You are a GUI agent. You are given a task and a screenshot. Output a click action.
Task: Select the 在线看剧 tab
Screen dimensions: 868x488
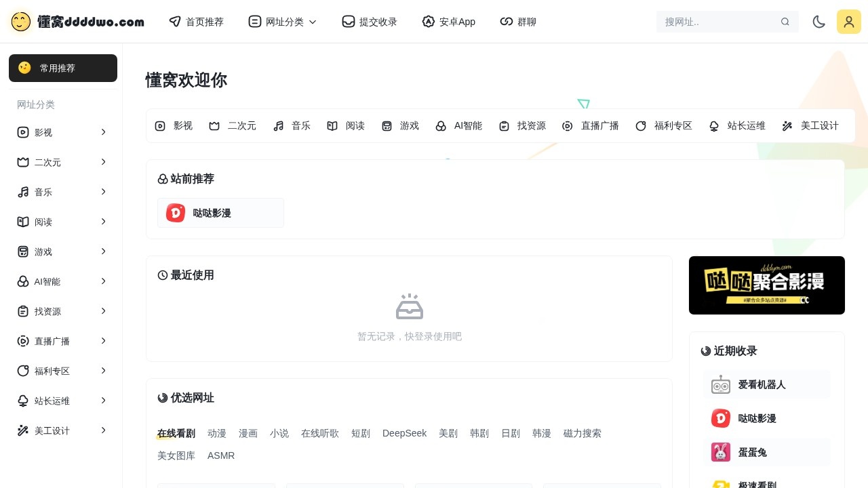pos(176,433)
